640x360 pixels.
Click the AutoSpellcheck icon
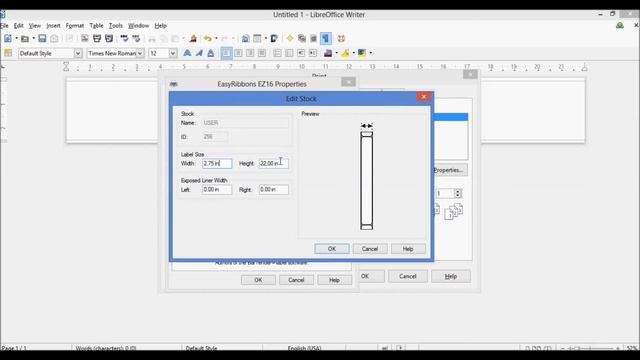tap(136, 38)
